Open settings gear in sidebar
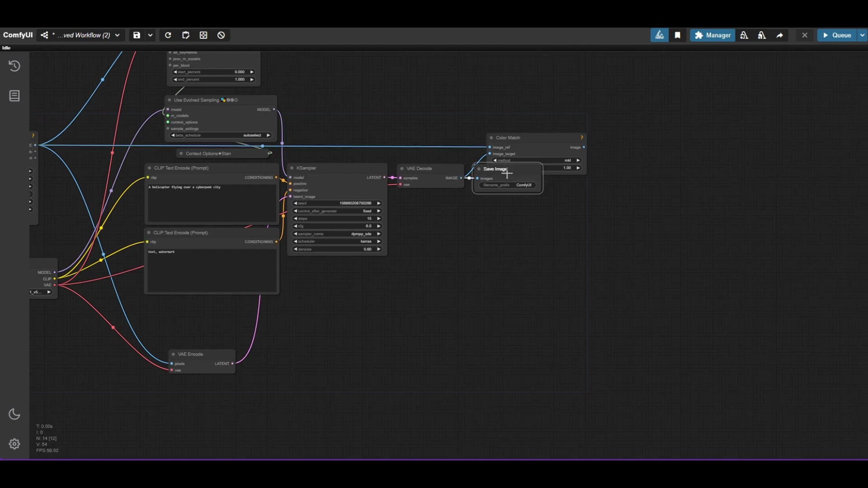The width and height of the screenshot is (868, 488). (x=14, y=444)
